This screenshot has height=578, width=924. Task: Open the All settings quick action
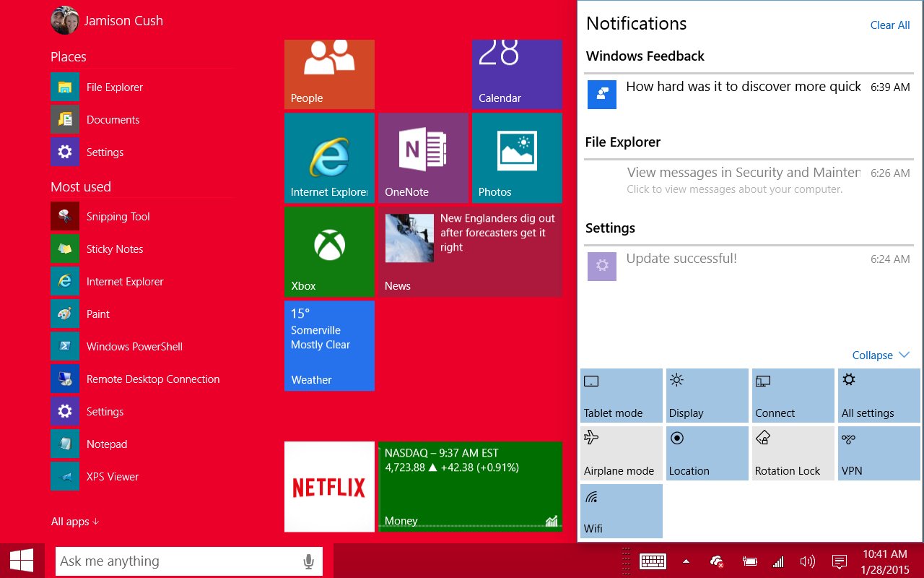tap(879, 396)
